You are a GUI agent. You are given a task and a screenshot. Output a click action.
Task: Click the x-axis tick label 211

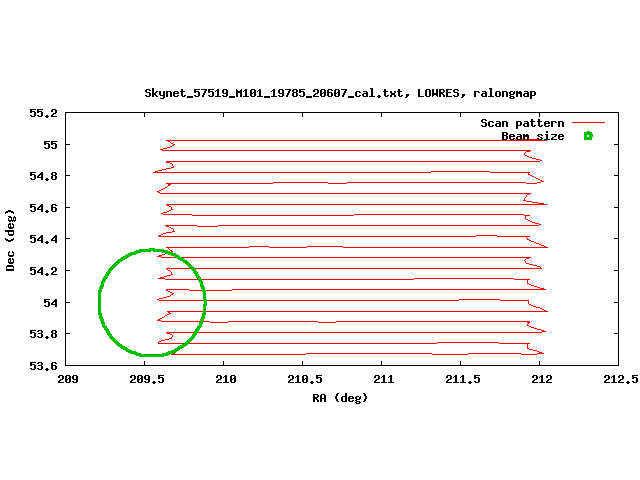pos(384,379)
